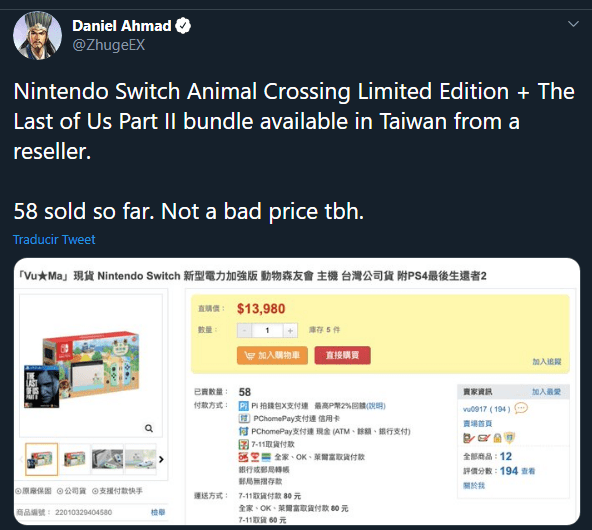Open Daniel Ahmad's profile avatar

(37, 35)
